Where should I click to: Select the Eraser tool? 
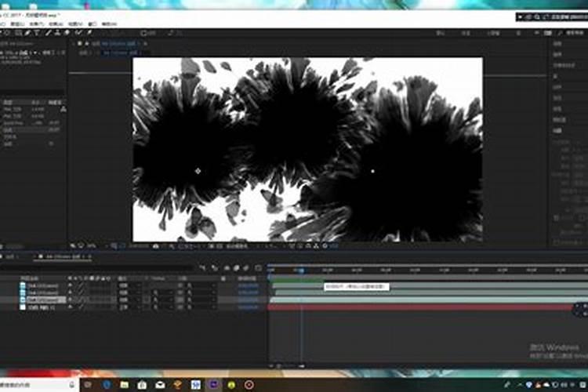coord(67,33)
